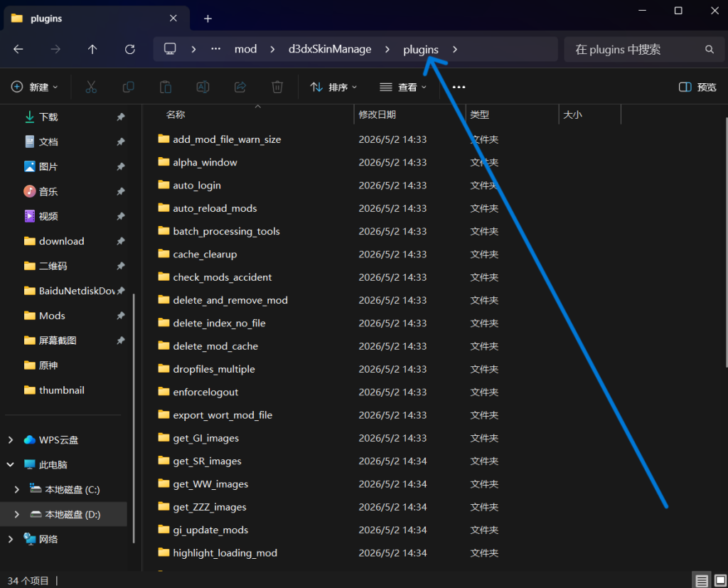The image size is (728, 588).
Task: Open the See more ellipsis menu
Action: pos(459,87)
